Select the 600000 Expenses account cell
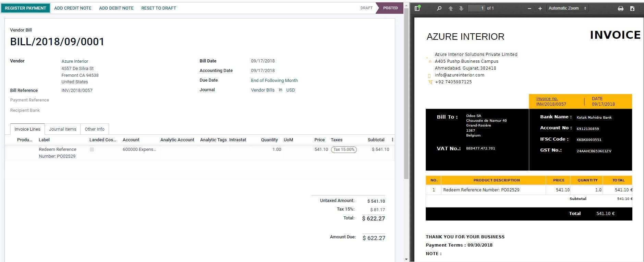 tap(139, 150)
